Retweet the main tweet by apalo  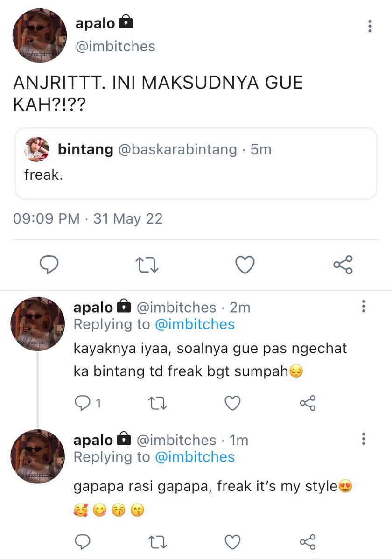(147, 265)
